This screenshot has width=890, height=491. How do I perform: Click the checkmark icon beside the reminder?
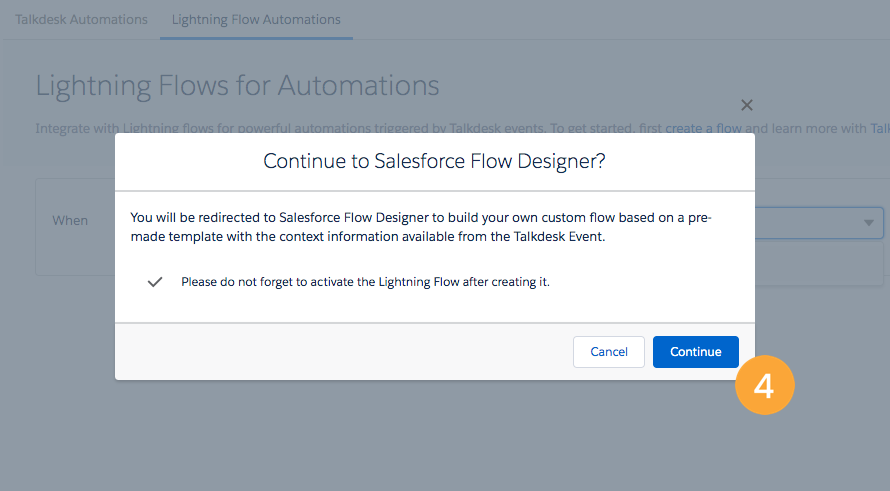(155, 282)
